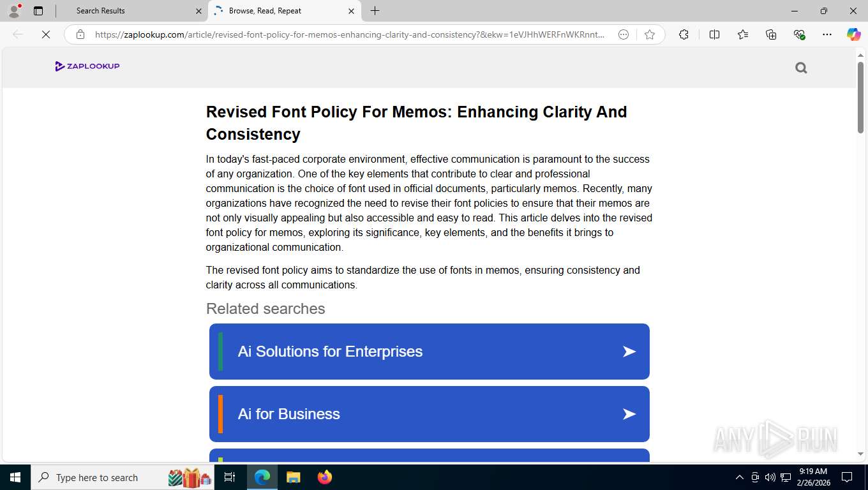The image size is (868, 490).
Task: Click the gift search highlight icon
Action: click(x=190, y=477)
